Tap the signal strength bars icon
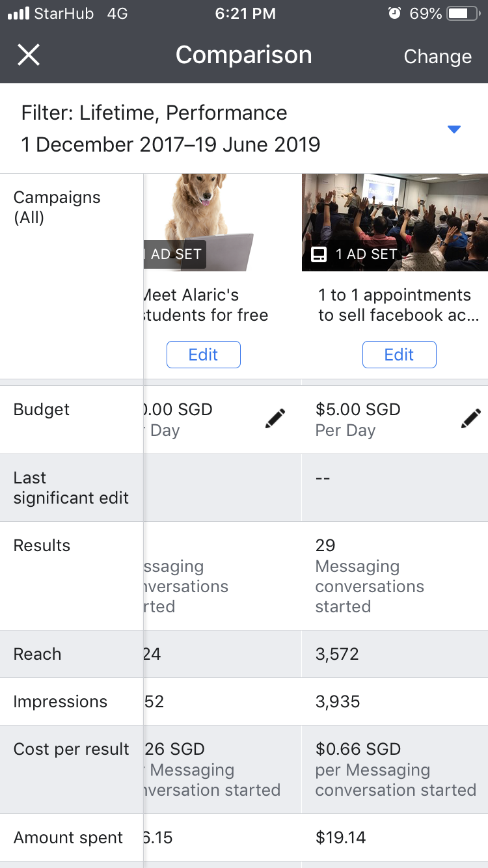Screen dimensions: 488x868 click(x=18, y=14)
